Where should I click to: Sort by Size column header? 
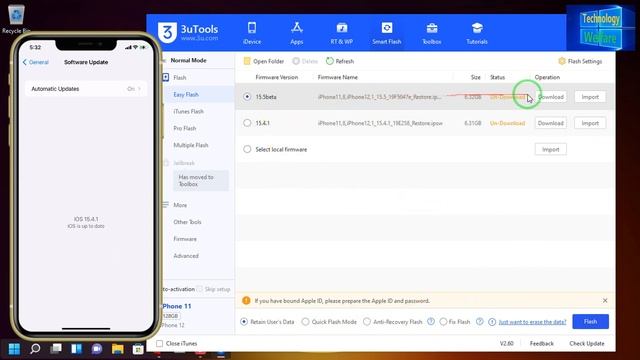(x=476, y=77)
